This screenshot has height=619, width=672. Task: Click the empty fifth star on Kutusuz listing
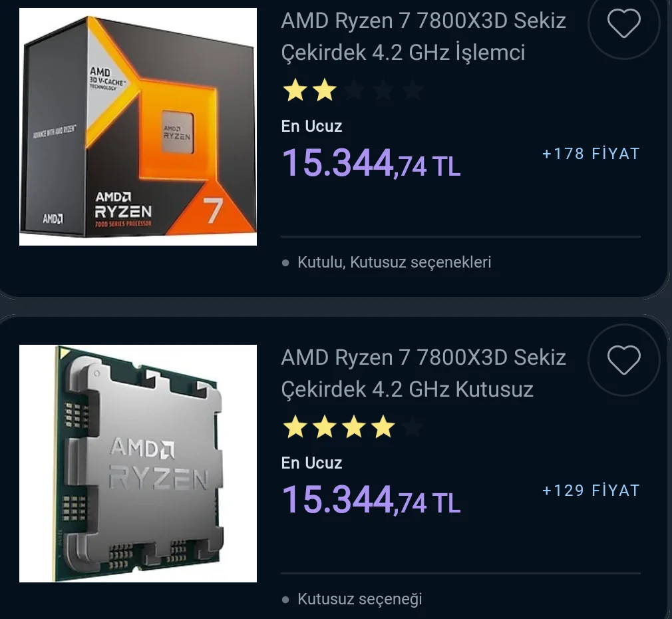point(413,427)
